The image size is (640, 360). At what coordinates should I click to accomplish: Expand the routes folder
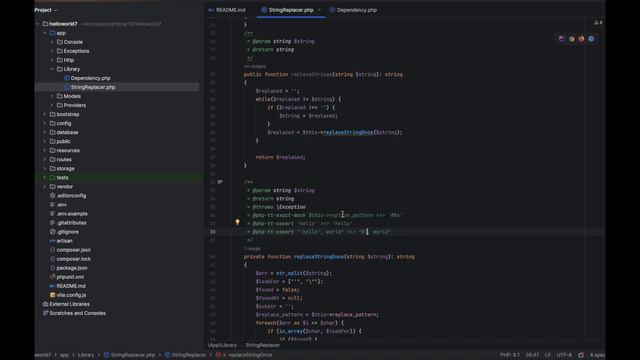click(45, 159)
